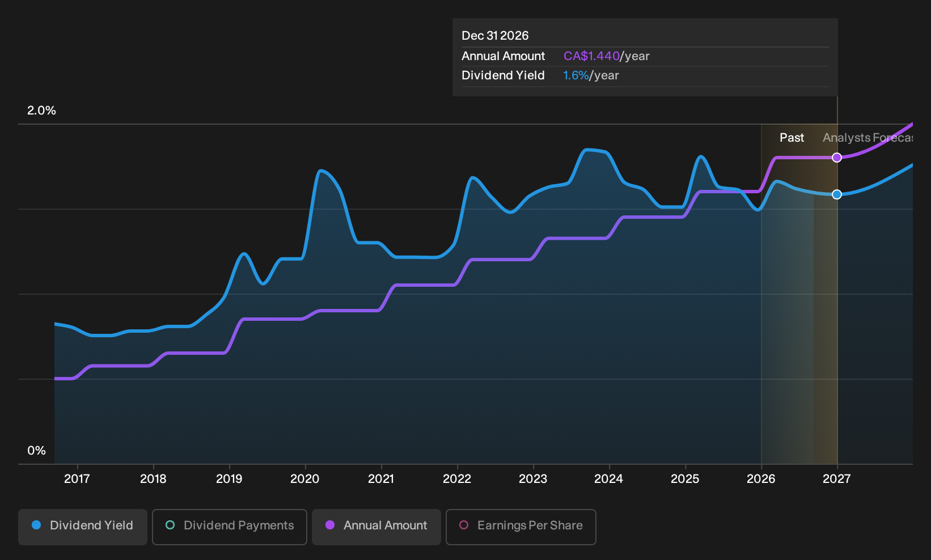Click the 2017 x-axis label
Viewport: 931px width, 560px height.
point(77,479)
